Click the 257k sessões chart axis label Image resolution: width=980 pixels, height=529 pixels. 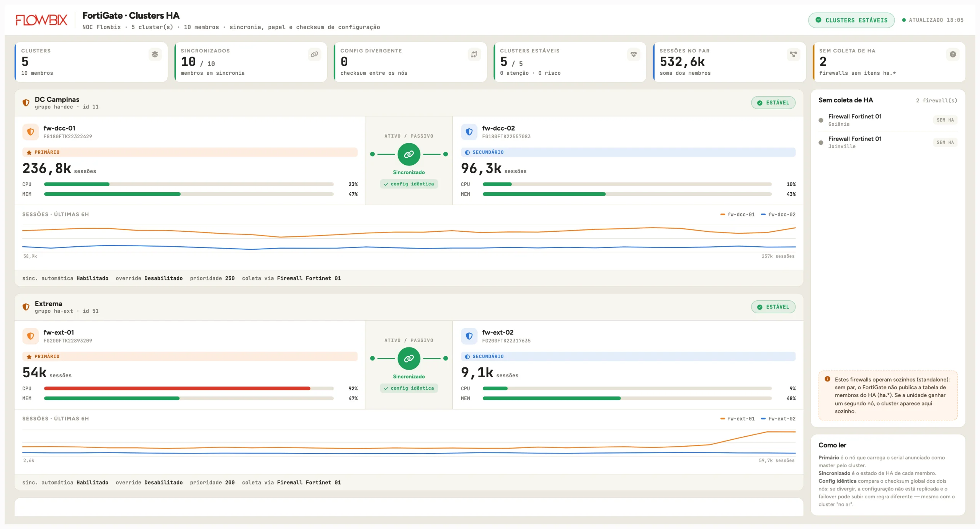(778, 256)
